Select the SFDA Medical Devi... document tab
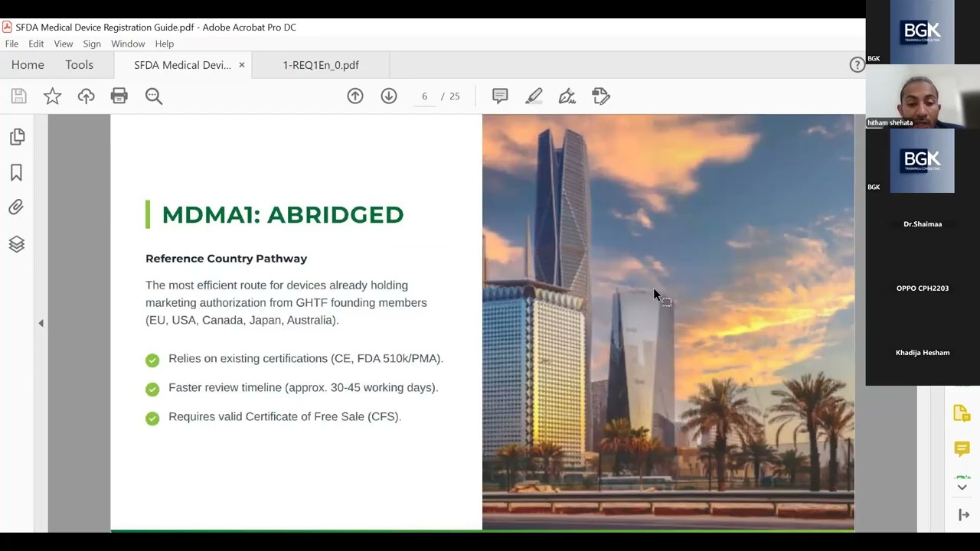Viewport: 980px width, 551px height. point(182,65)
